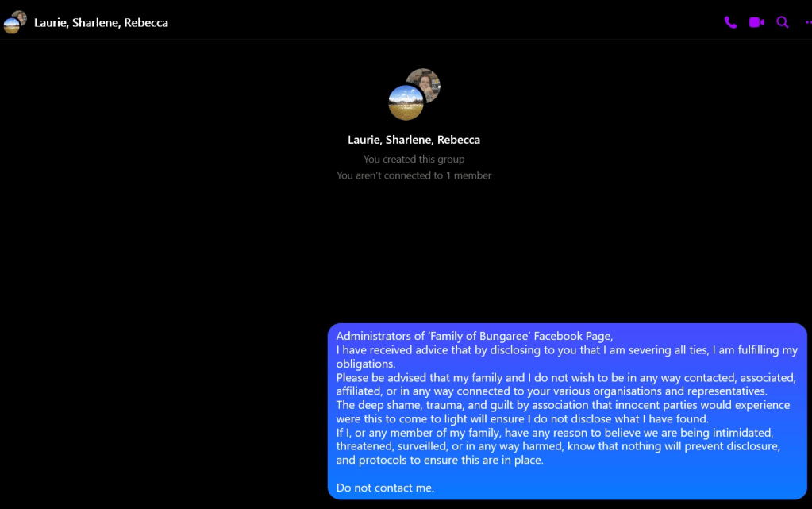
Task: Open group details from header name
Action: [101, 22]
